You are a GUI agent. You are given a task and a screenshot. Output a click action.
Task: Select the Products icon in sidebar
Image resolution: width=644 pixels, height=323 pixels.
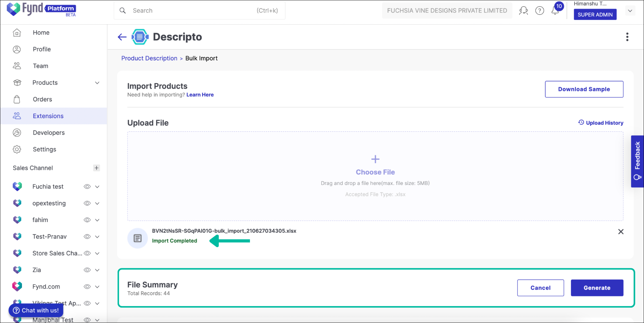[17, 82]
